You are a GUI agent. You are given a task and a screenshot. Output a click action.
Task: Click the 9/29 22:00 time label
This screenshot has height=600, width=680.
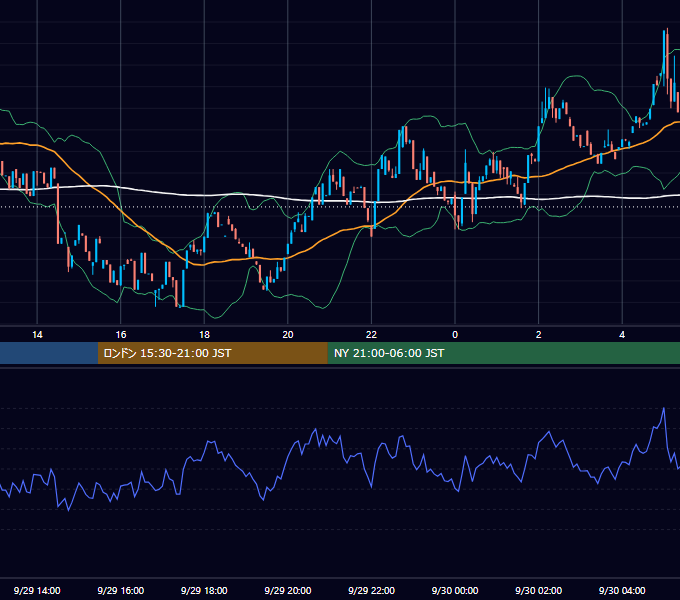371,590
